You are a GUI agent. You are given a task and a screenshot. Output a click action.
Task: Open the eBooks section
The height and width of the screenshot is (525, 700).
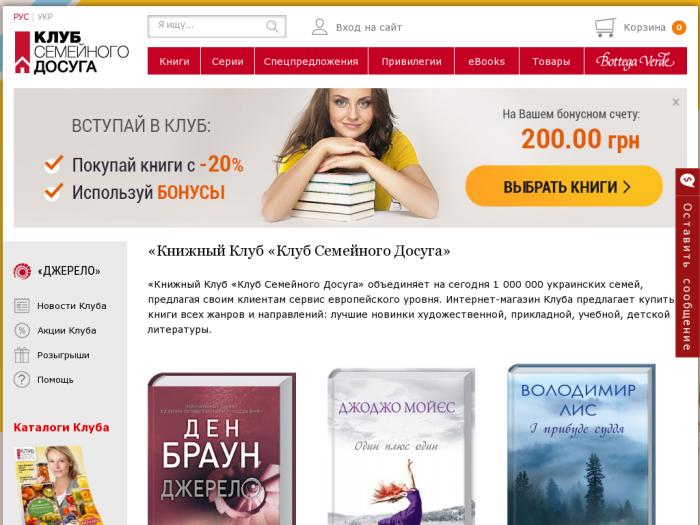point(487,61)
